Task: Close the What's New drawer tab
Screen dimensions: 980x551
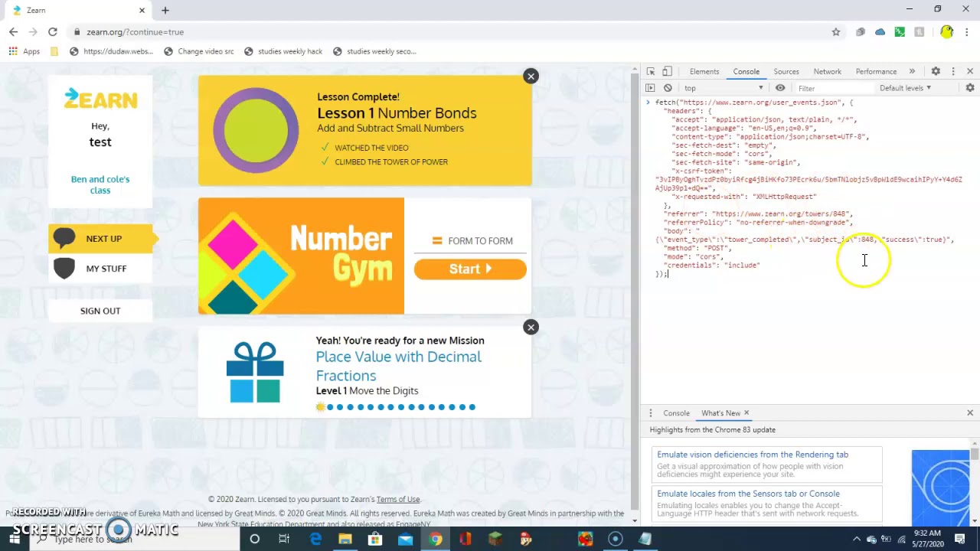Action: pyautogui.click(x=746, y=413)
